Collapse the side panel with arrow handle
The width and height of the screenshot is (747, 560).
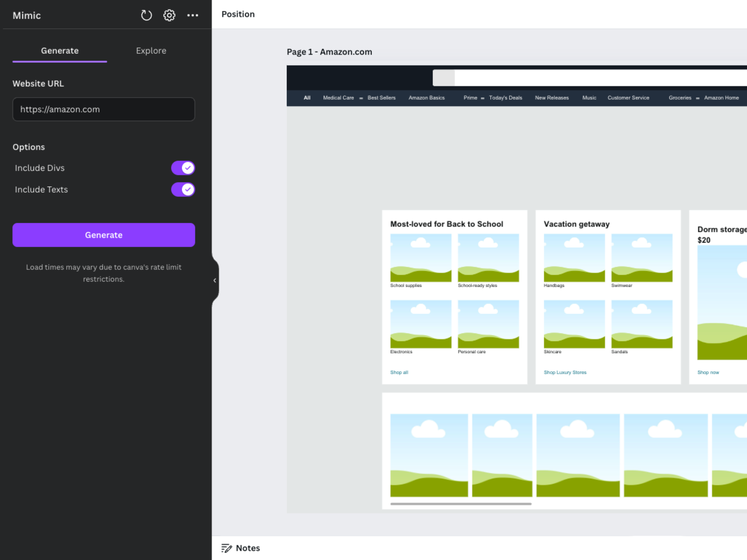click(215, 280)
